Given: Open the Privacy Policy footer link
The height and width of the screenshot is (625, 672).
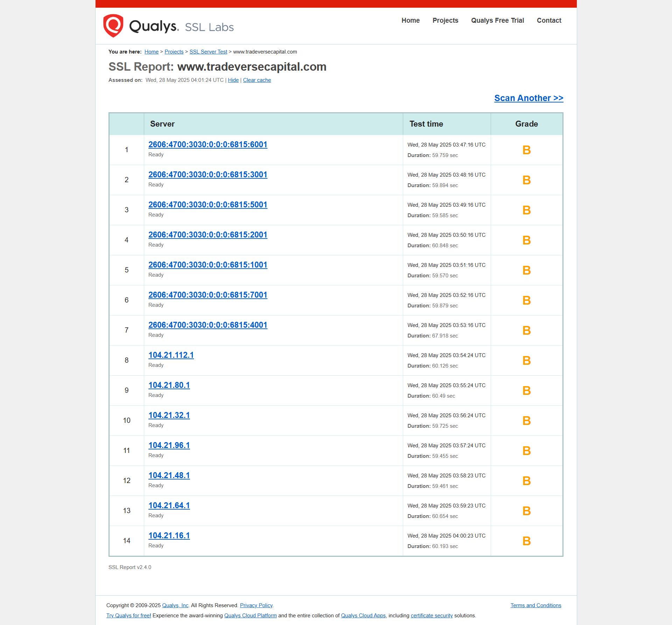Looking at the screenshot, I should click(x=256, y=605).
